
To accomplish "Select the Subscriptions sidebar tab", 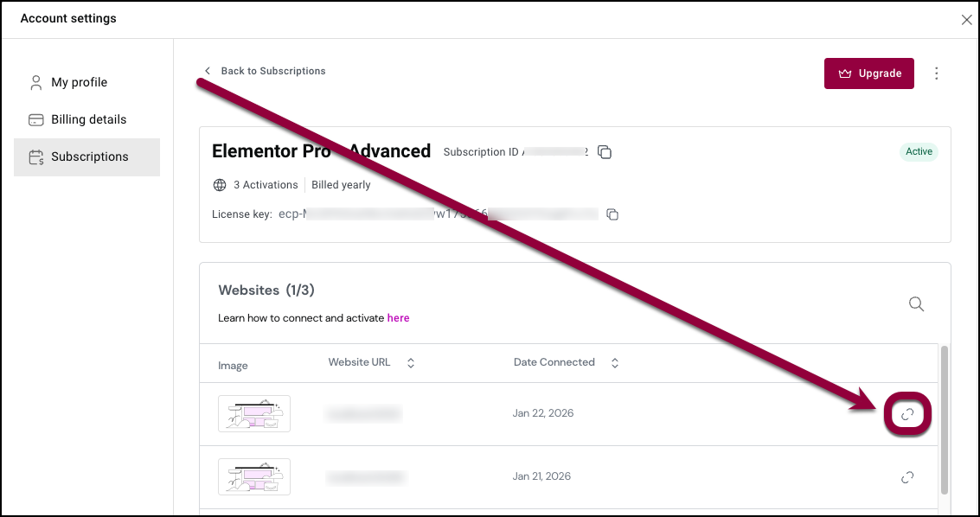I will pyautogui.click(x=89, y=156).
